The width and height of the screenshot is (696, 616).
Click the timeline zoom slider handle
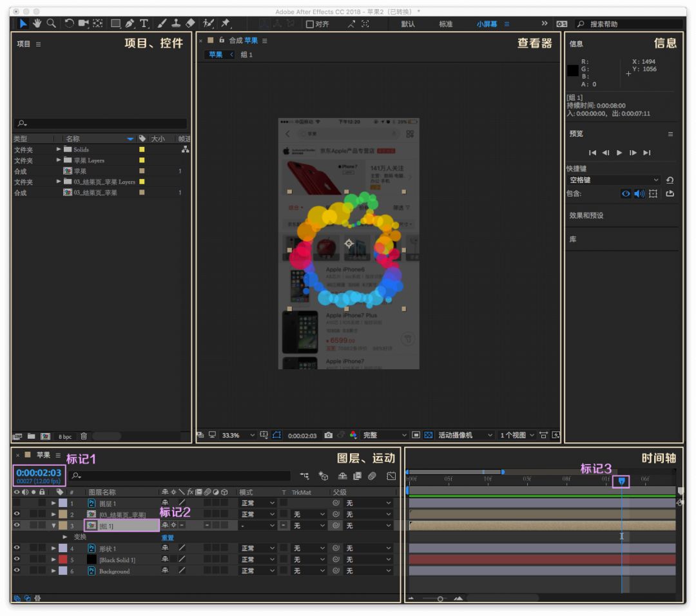tap(440, 599)
